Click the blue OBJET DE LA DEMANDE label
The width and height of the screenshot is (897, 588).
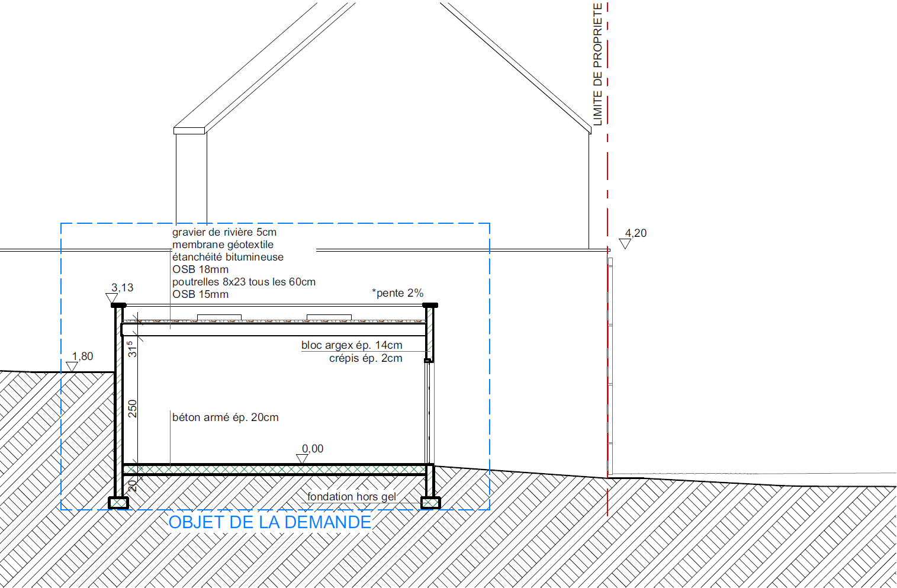click(x=270, y=522)
